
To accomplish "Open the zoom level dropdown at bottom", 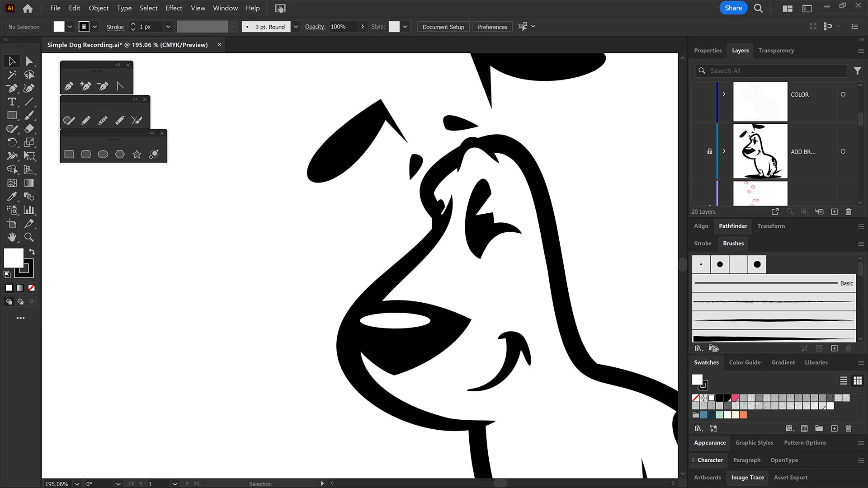I will point(77,484).
